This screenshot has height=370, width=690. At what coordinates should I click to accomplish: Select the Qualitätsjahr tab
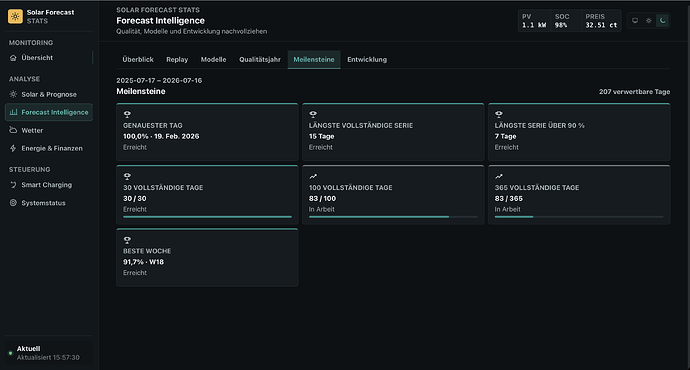[x=260, y=59]
